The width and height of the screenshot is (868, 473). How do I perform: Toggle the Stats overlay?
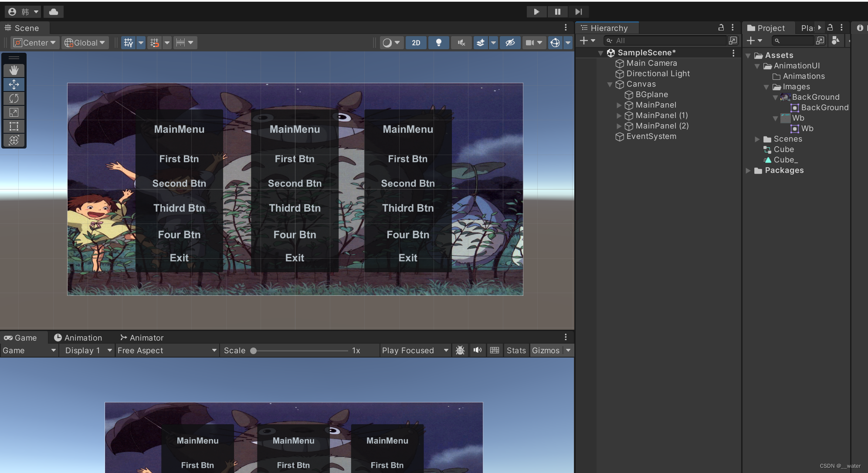516,351
